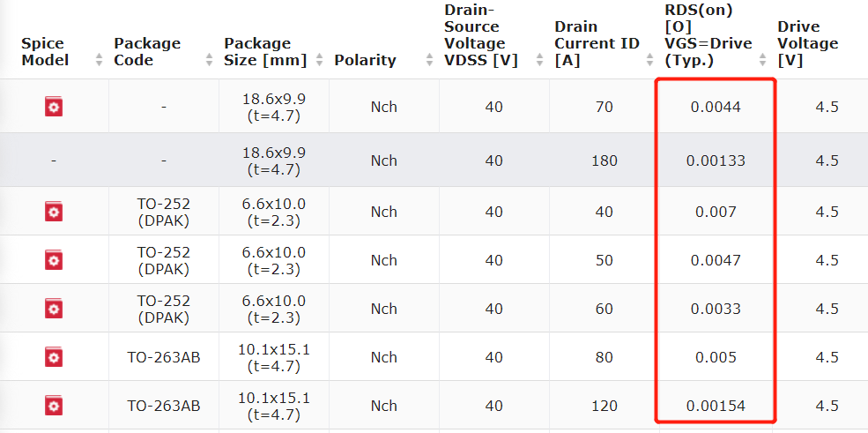The image size is (868, 433).
Task: Click the Drive Voltage [V] column header
Action: pyautogui.click(x=808, y=44)
